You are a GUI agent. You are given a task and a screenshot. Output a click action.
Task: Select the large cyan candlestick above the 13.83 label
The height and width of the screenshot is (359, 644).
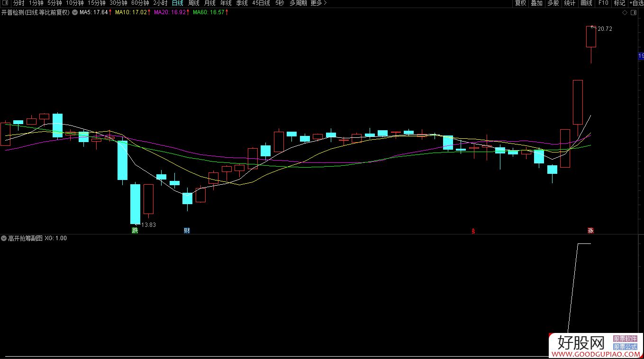pyautogui.click(x=135, y=204)
